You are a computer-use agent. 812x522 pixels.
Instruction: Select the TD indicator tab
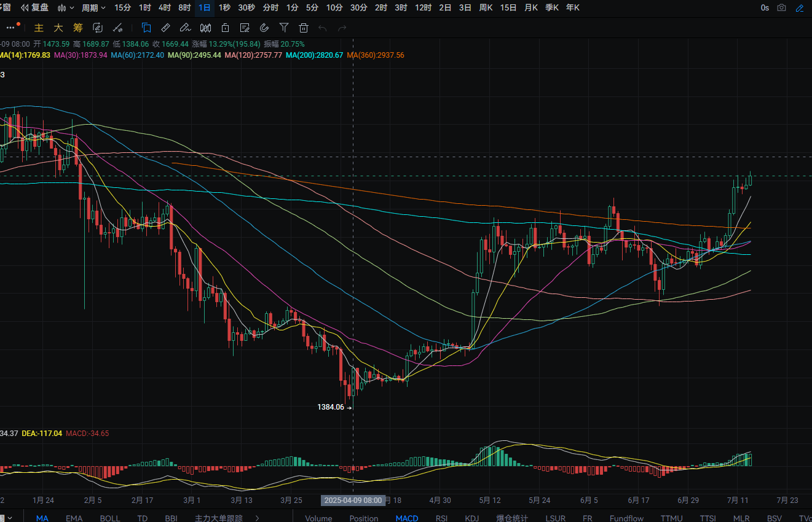point(143,518)
